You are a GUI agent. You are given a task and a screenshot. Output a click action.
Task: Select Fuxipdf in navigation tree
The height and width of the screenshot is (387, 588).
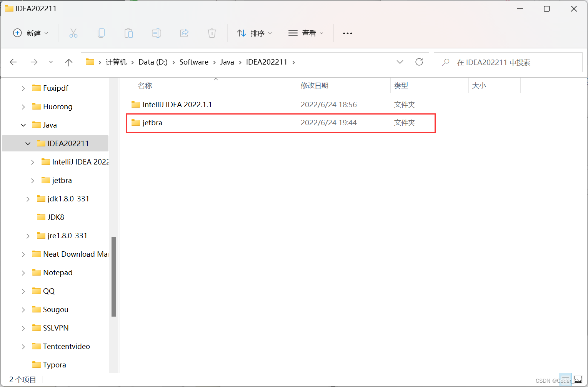point(55,88)
